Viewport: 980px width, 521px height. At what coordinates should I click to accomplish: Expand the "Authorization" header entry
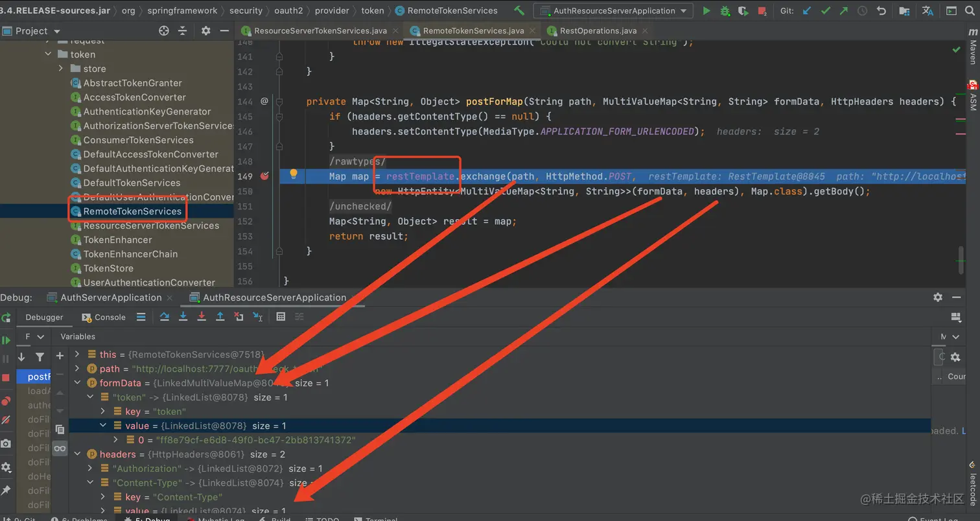click(91, 469)
